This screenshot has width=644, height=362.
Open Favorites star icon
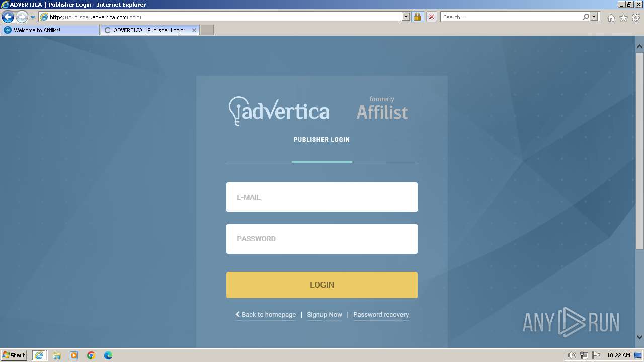[x=623, y=18]
